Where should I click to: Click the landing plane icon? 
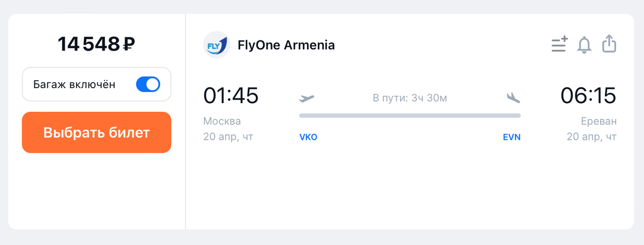click(514, 98)
